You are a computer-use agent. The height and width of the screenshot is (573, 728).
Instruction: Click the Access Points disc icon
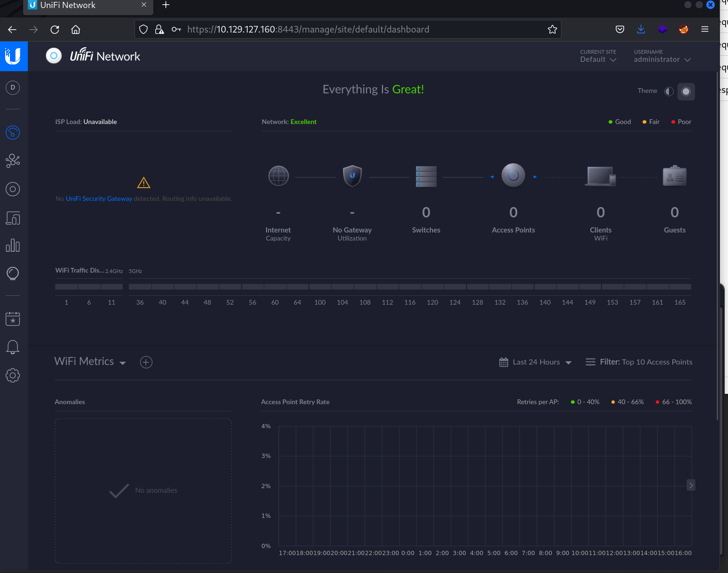(x=513, y=175)
